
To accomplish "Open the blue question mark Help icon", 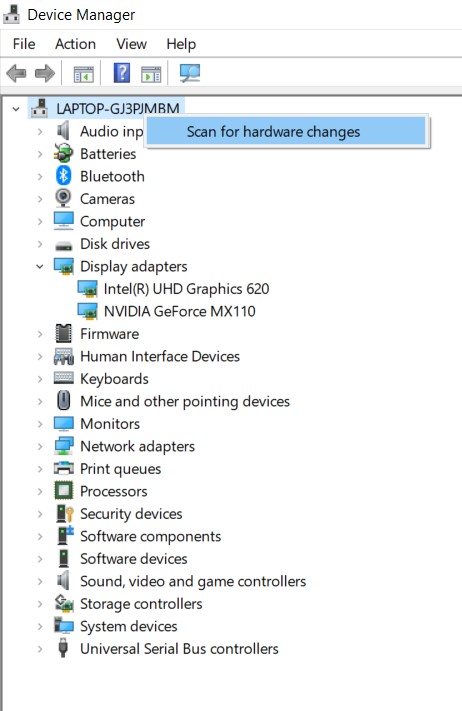I will (122, 73).
